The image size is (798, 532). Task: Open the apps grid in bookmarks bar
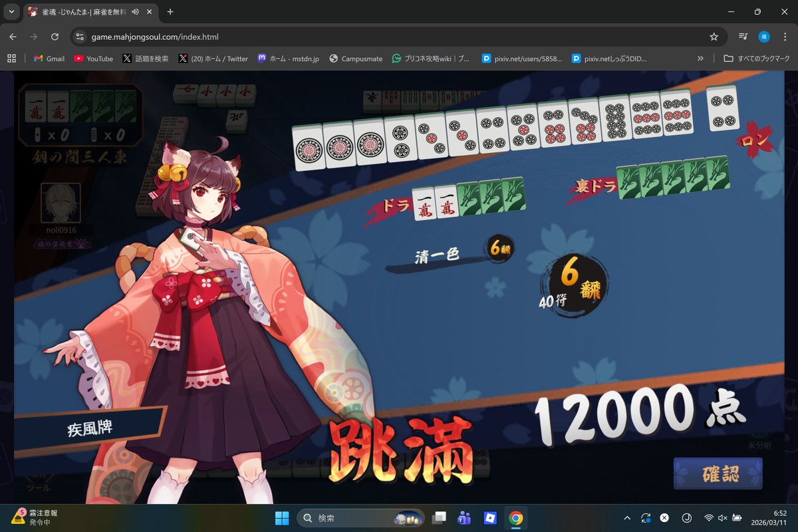coord(11,59)
